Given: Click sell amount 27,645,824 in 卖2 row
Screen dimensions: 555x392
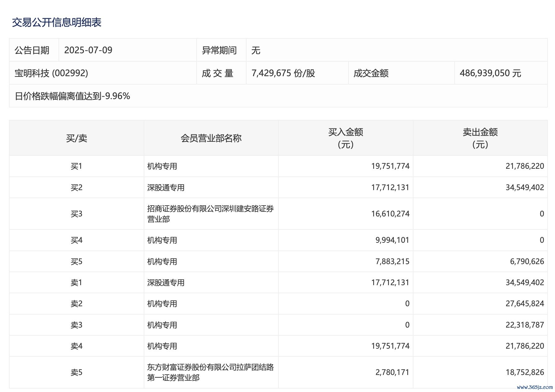Looking at the screenshot, I should point(525,304).
